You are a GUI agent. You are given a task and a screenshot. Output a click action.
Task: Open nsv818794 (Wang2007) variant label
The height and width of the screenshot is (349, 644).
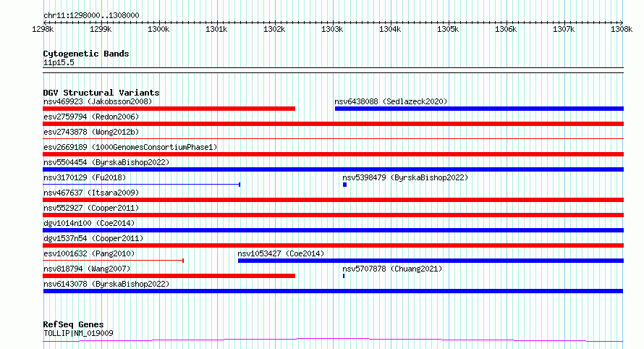tap(87, 269)
